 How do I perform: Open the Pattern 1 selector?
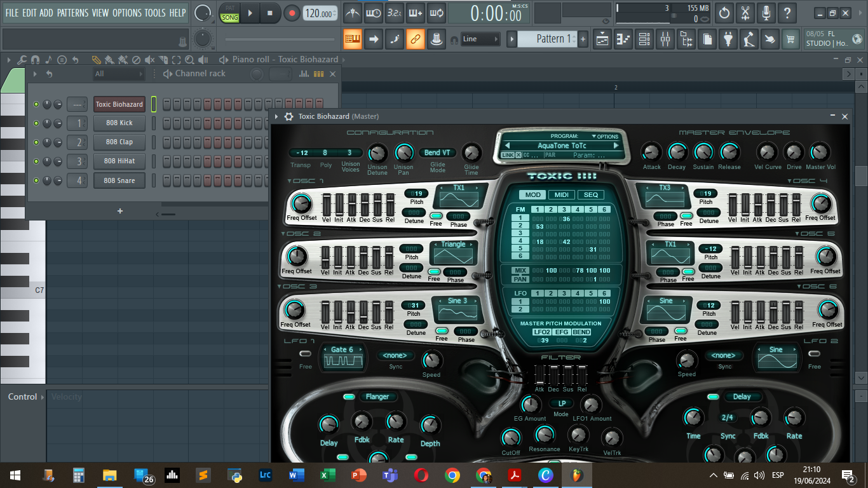pos(547,39)
